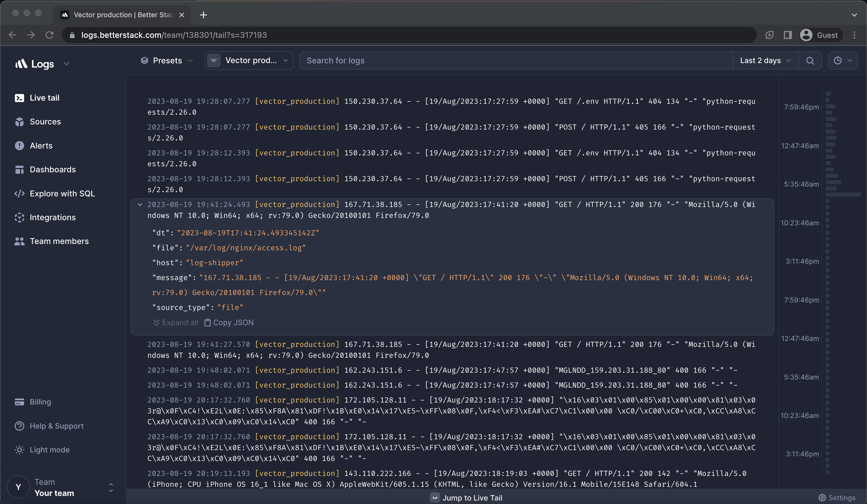Click the Integrations icon in sidebar
The width and height of the screenshot is (867, 504).
(x=19, y=217)
